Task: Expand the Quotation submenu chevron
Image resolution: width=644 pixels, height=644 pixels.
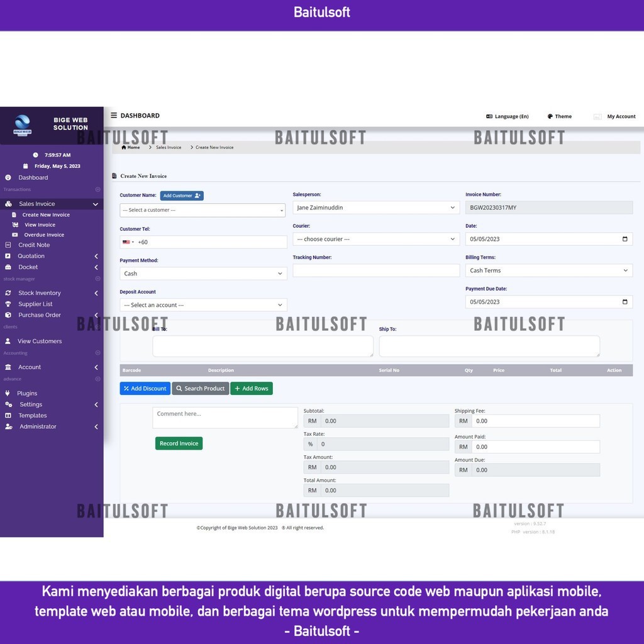Action: tap(96, 257)
